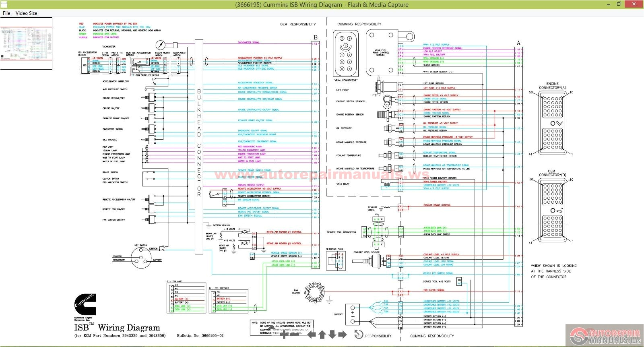Click the AutoRepair Manuals watermark logo
This screenshot has width=644, height=347.
605,336
